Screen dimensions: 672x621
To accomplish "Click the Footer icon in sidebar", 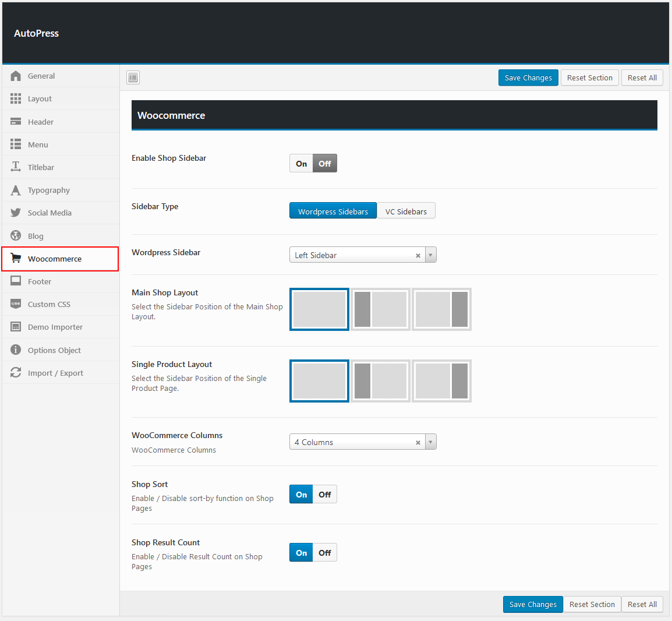I will pyautogui.click(x=16, y=281).
